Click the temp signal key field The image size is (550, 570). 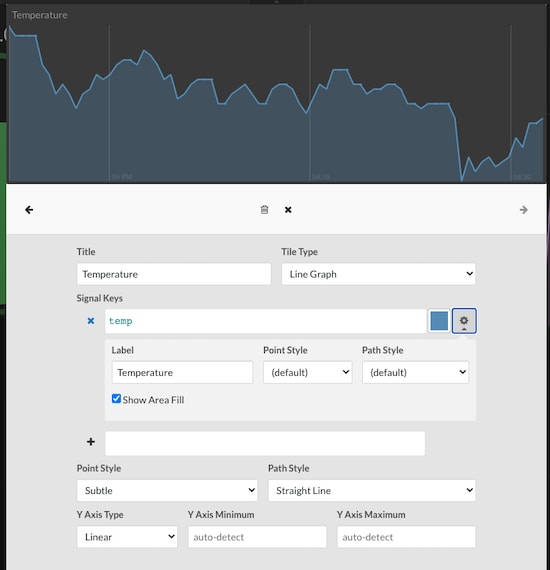(x=266, y=321)
